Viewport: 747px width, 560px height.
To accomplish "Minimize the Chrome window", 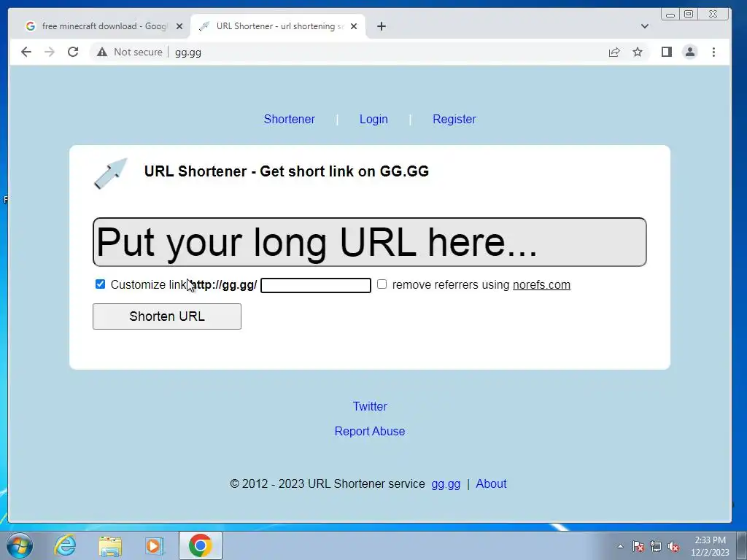I will click(x=670, y=15).
